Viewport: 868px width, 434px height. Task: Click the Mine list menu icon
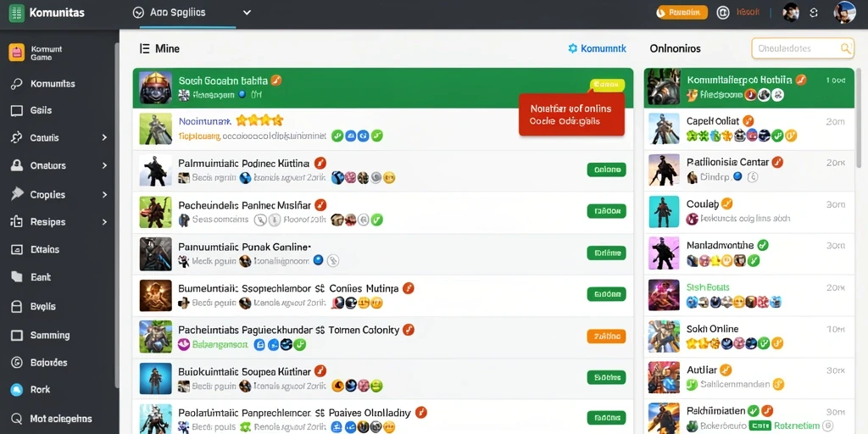coord(144,48)
